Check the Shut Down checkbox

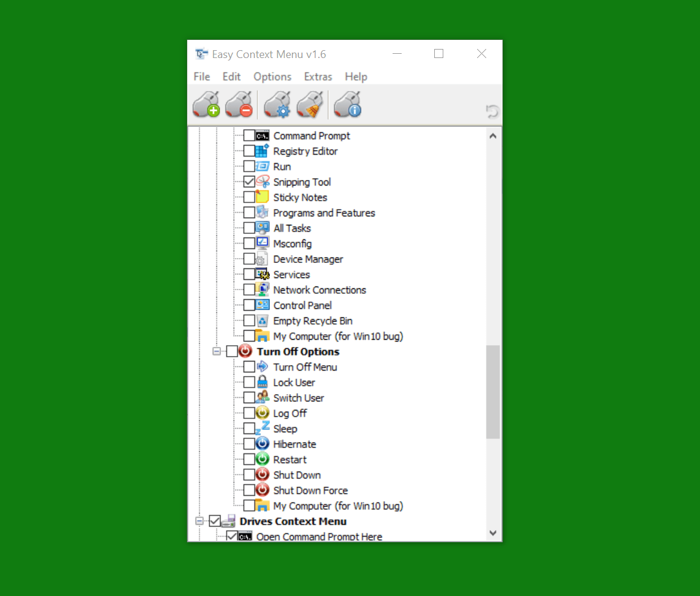[x=249, y=475]
